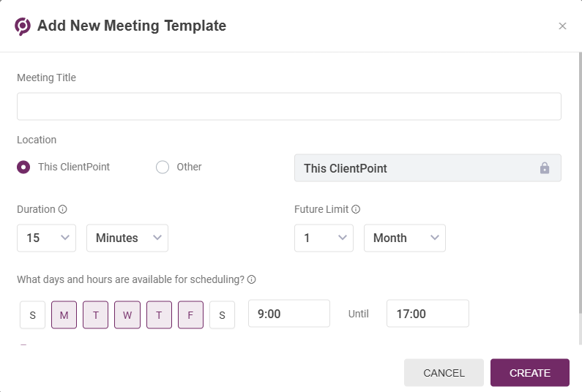This screenshot has height=392, width=582.
Task: Select the Other location radio button
Action: point(163,167)
